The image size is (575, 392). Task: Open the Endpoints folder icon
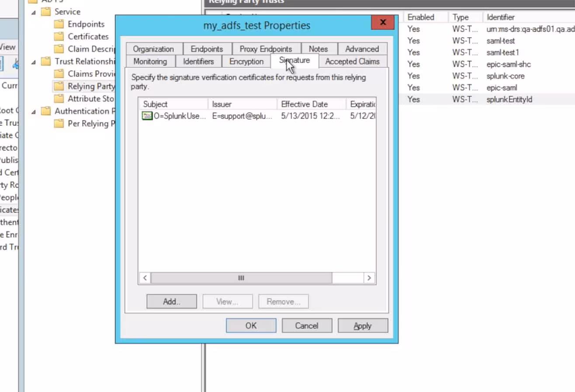(x=59, y=24)
